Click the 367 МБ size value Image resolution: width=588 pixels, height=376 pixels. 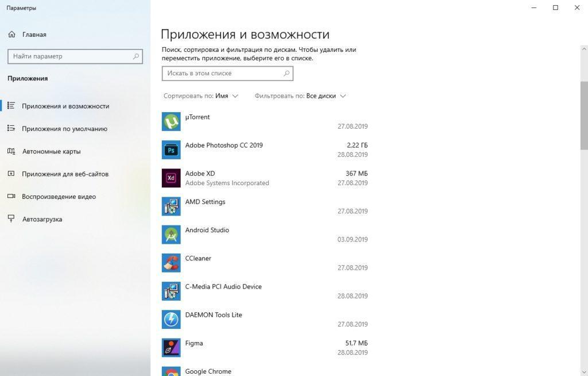(357, 173)
